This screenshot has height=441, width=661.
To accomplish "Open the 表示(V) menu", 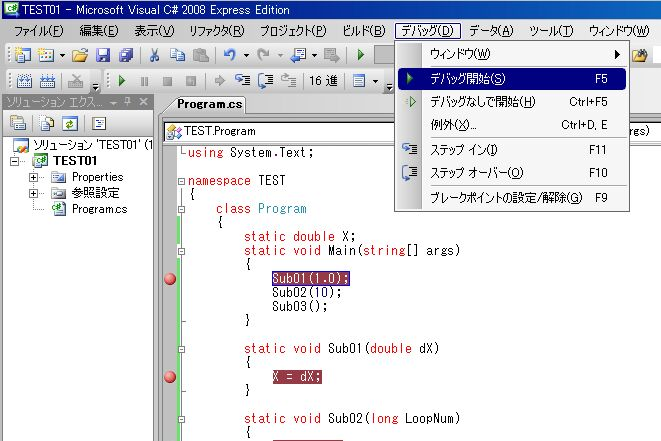I will click(x=154, y=31).
